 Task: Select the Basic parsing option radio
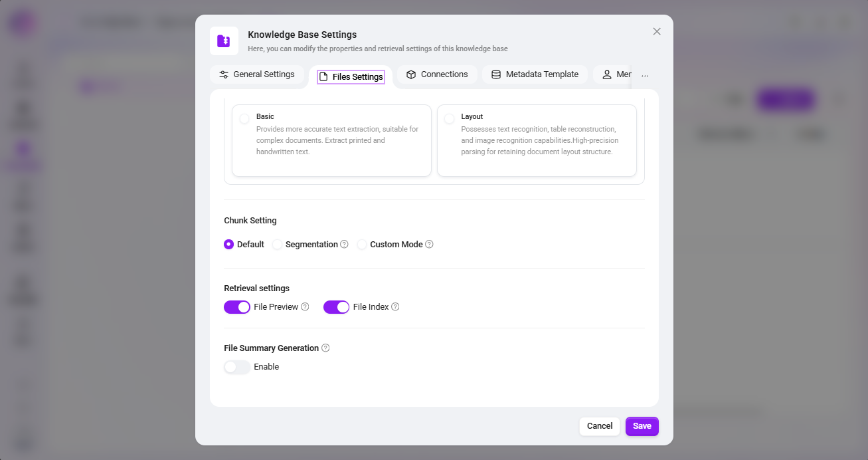(244, 119)
